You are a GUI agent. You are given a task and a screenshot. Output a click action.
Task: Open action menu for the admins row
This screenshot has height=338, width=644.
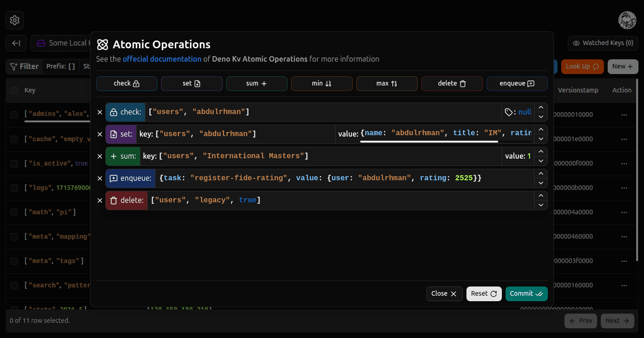(x=624, y=115)
